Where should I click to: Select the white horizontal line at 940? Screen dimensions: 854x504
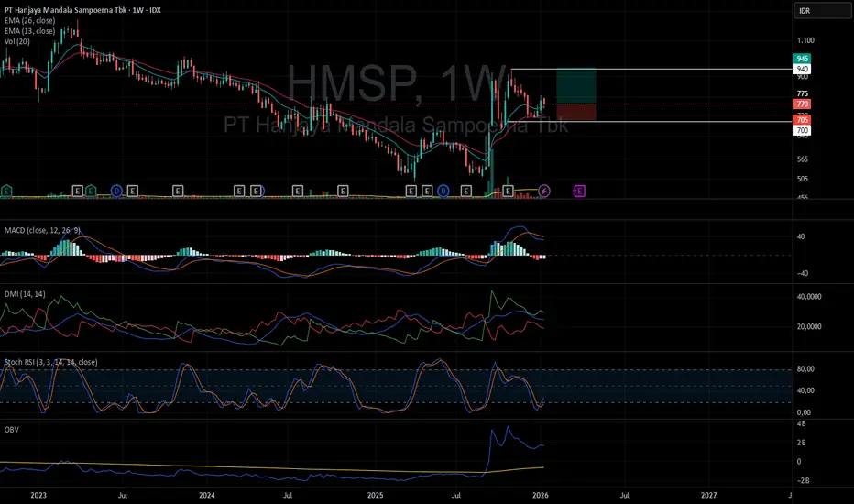[651, 70]
